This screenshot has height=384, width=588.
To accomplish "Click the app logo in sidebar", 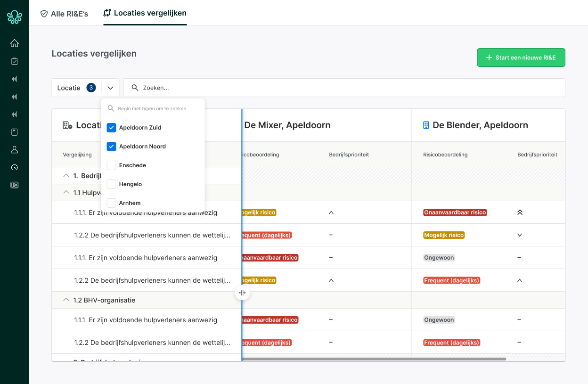I will pyautogui.click(x=15, y=17).
